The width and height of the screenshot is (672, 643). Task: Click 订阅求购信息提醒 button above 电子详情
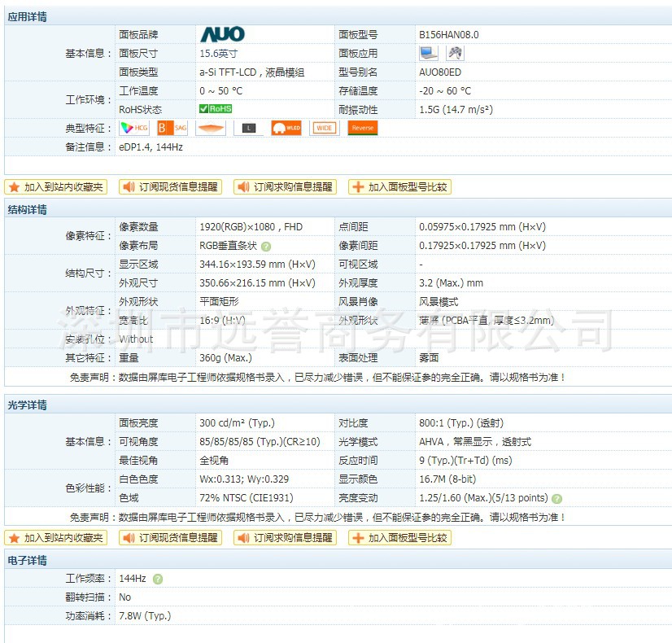pyautogui.click(x=286, y=538)
